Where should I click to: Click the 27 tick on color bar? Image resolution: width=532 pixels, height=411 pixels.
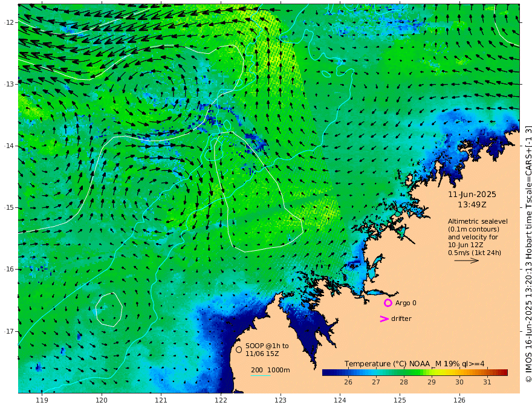coord(375,382)
